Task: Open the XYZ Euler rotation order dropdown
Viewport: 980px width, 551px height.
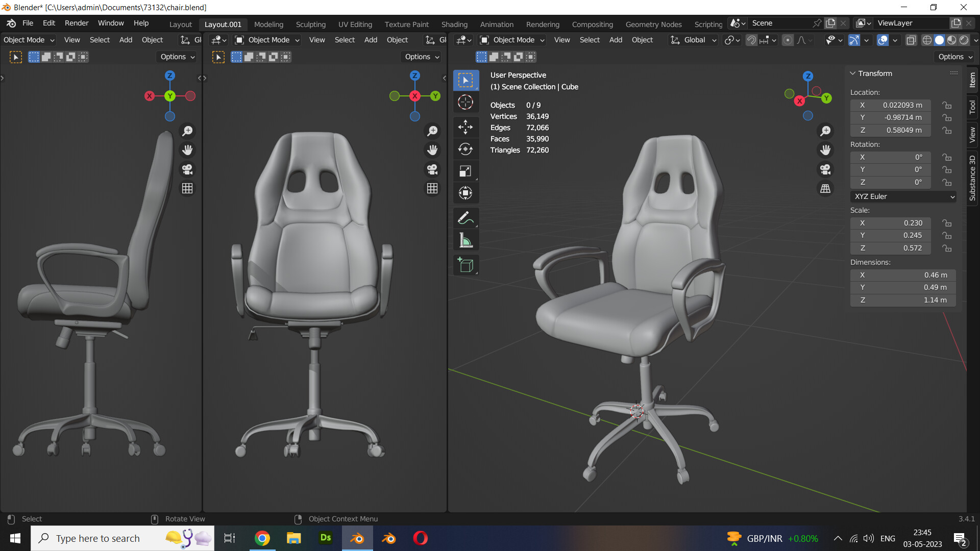Action: (x=903, y=196)
